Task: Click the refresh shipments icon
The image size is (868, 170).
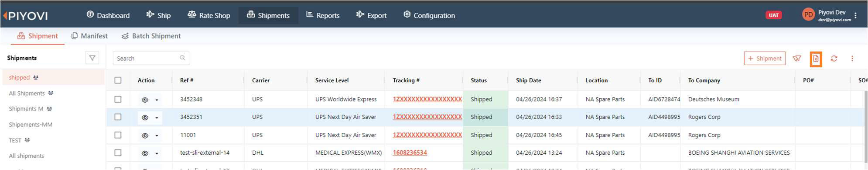Action: 834,59
